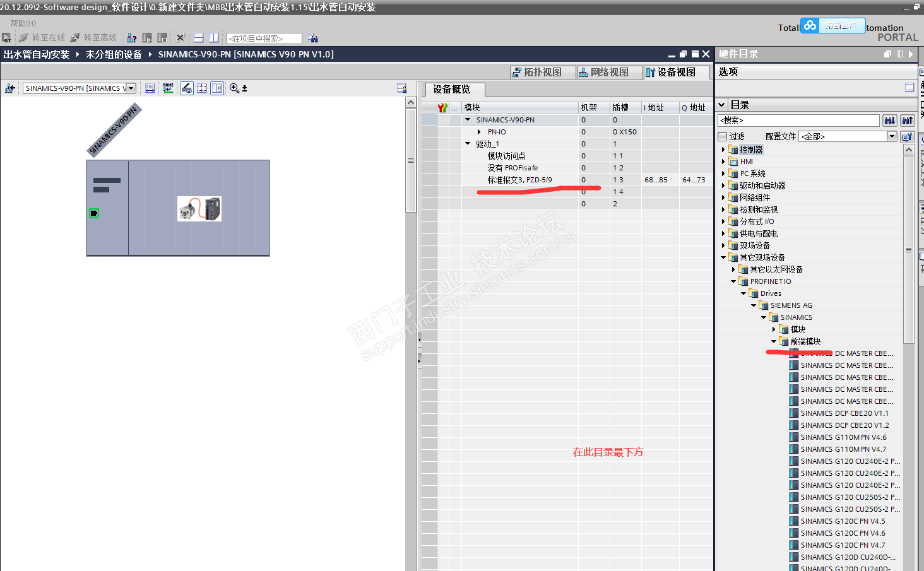The image size is (924, 571).
Task: Click the zoom magnifier icon in device view
Action: point(234,88)
